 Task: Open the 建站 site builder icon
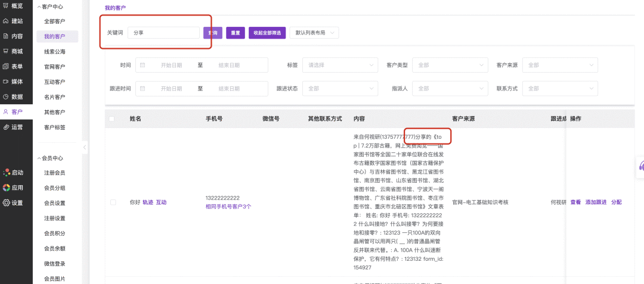click(x=6, y=21)
